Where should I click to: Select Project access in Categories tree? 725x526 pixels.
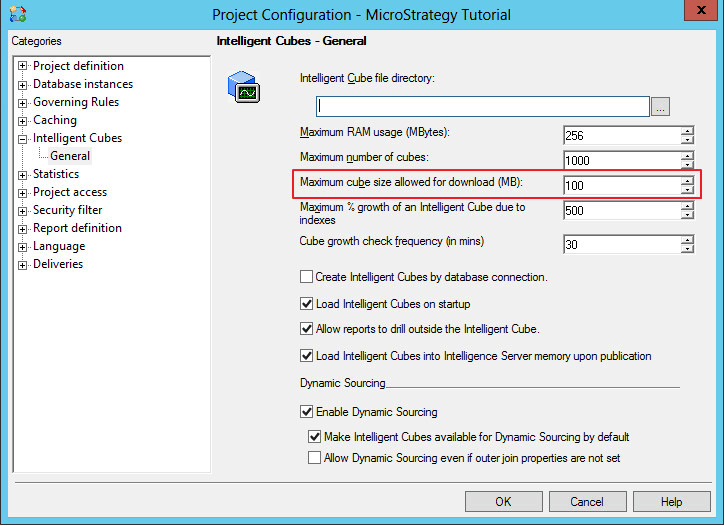click(70, 192)
